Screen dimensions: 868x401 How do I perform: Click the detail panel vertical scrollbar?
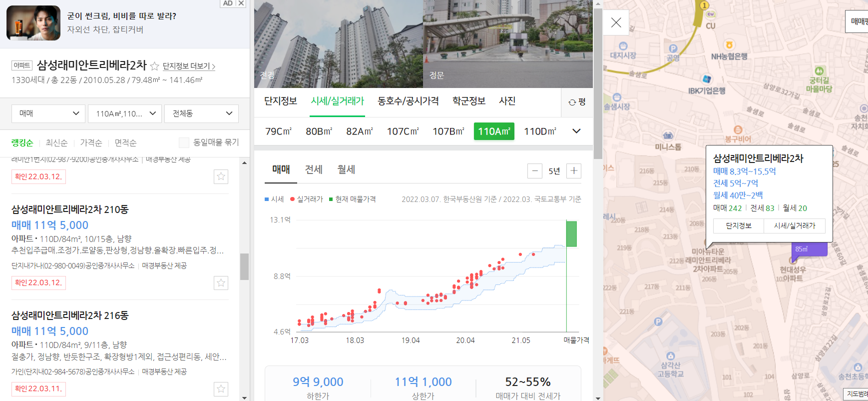pos(598,83)
